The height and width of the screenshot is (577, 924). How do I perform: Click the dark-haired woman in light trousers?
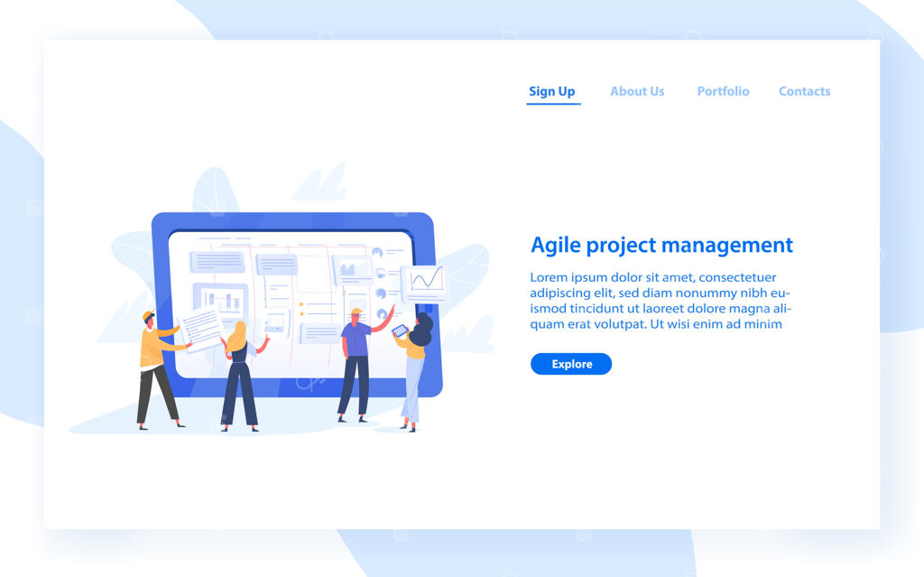coord(415,374)
